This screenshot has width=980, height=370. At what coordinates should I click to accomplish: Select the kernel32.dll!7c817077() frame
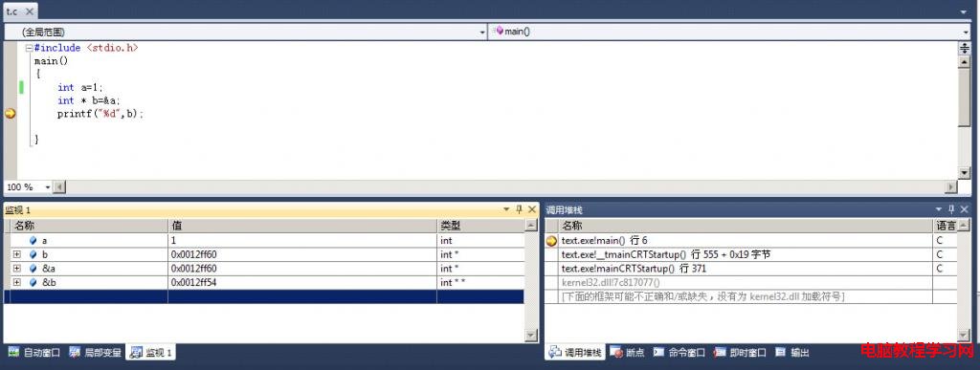751,283
